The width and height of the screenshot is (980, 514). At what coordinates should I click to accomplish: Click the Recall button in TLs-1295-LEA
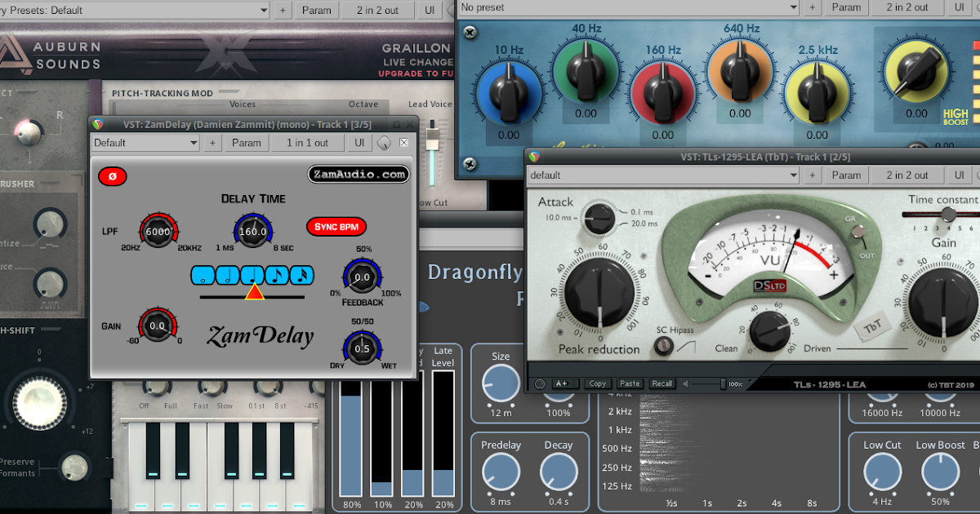[661, 383]
